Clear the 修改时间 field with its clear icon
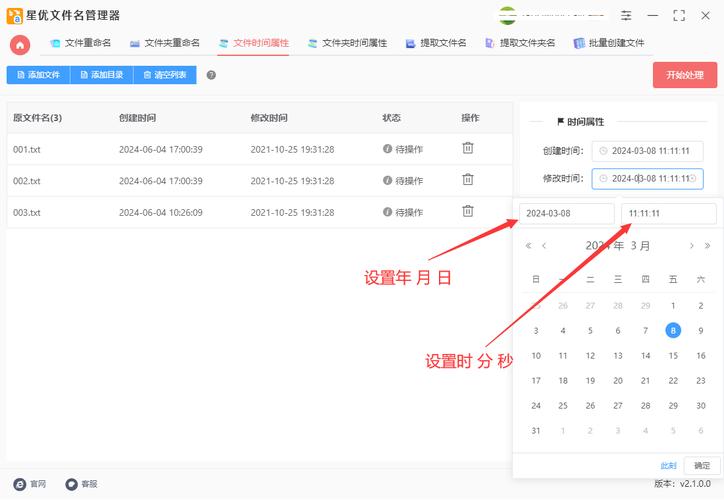 pos(693,179)
